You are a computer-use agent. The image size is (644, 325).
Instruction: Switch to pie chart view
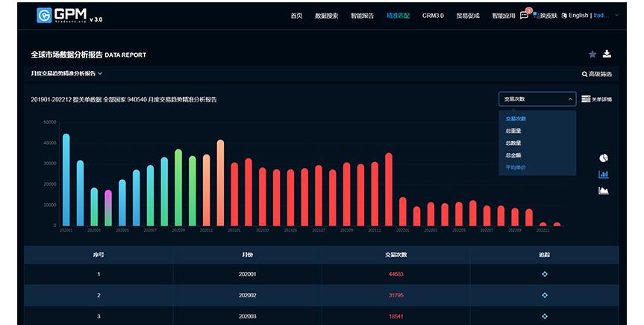click(x=604, y=158)
